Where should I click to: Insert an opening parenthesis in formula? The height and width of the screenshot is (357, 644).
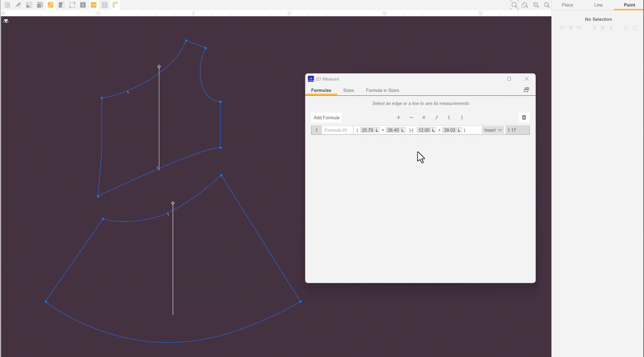tap(449, 118)
